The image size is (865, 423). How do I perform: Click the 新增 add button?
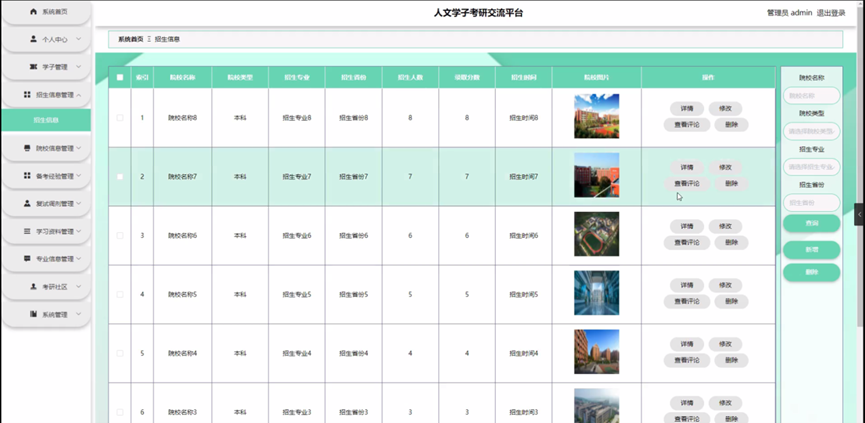[811, 250]
